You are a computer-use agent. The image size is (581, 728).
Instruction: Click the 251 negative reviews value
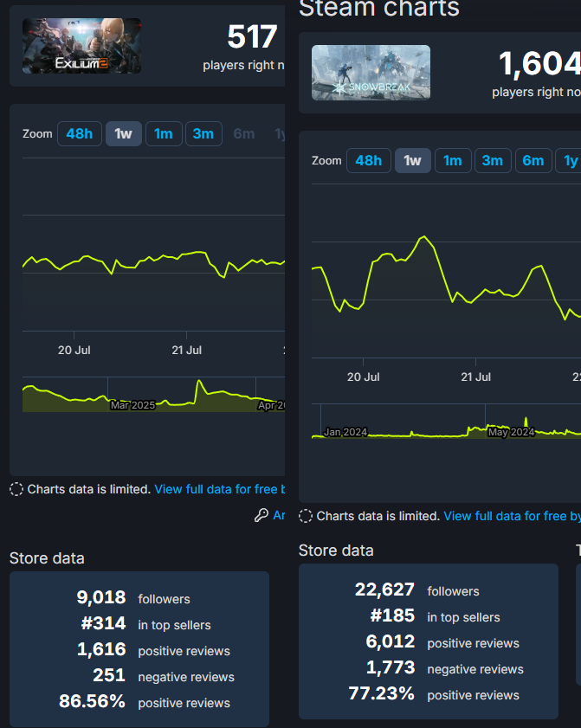109,675
